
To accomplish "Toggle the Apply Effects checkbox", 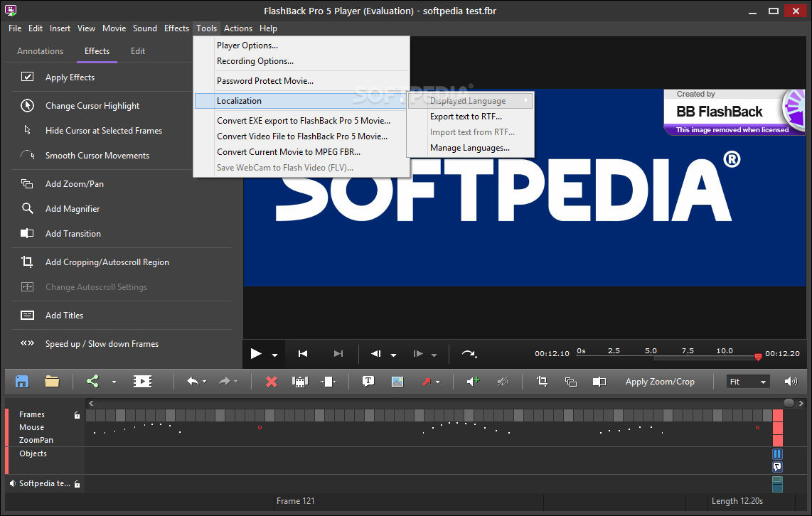I will pos(28,77).
